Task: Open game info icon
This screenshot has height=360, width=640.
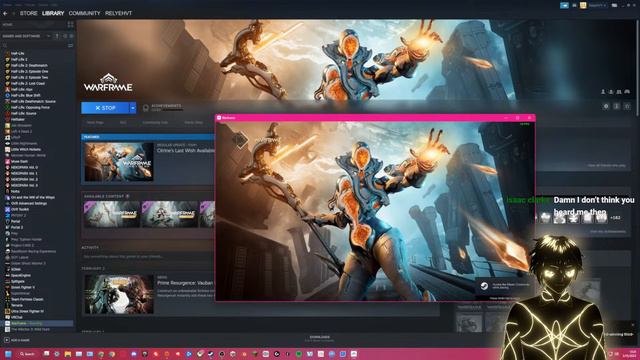Action: click(x=616, y=107)
